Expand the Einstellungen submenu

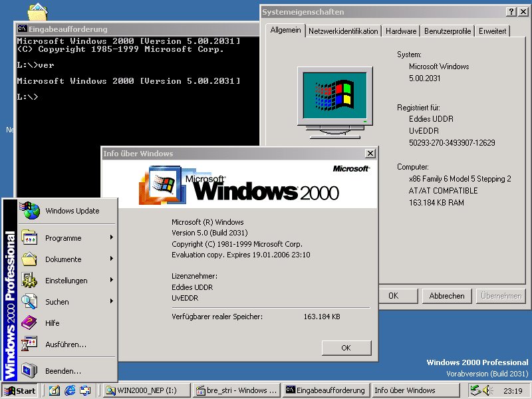[66, 281]
